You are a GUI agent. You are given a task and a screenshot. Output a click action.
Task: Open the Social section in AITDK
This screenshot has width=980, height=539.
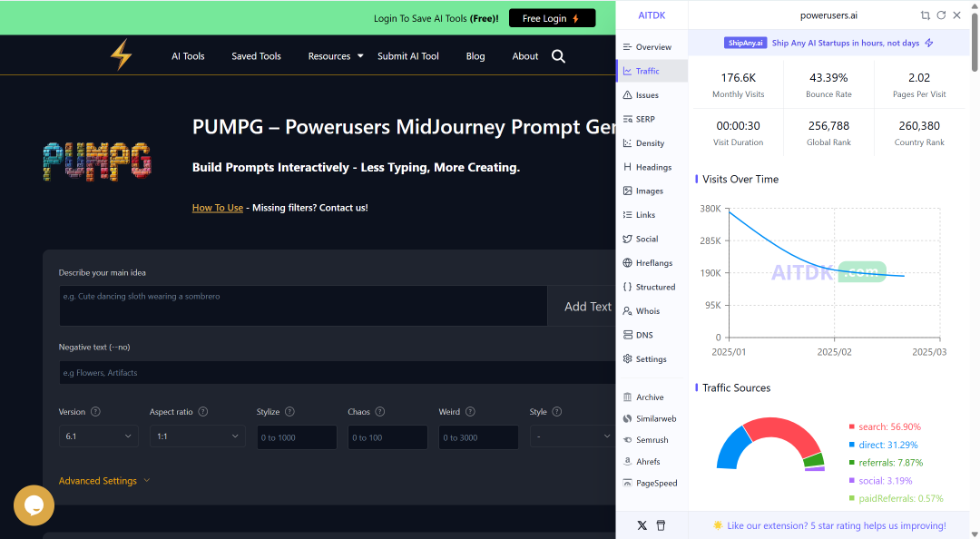[x=652, y=239]
